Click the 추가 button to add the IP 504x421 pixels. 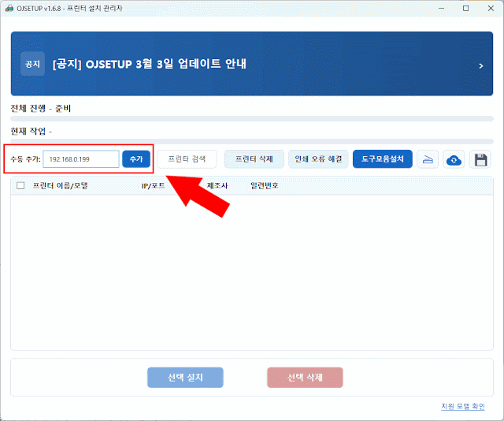pos(136,159)
